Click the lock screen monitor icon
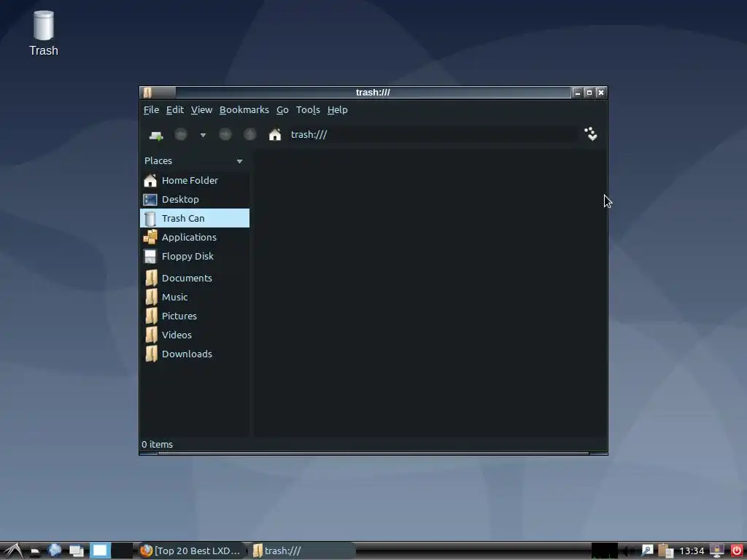 click(x=717, y=551)
